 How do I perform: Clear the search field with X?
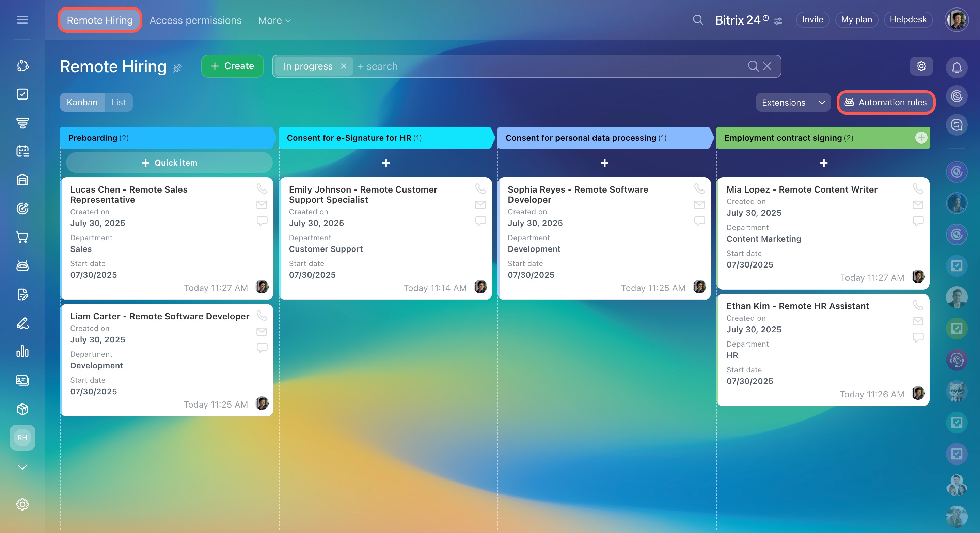[767, 66]
